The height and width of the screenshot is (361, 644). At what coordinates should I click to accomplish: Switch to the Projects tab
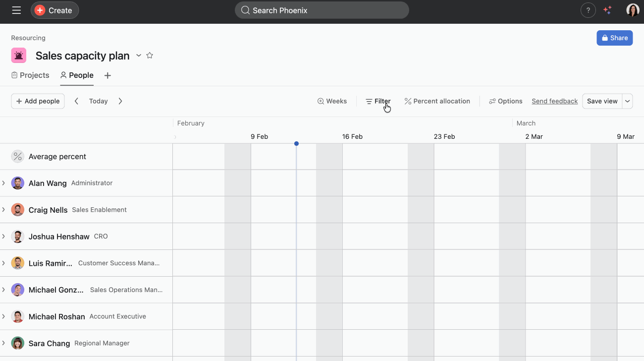[30, 75]
